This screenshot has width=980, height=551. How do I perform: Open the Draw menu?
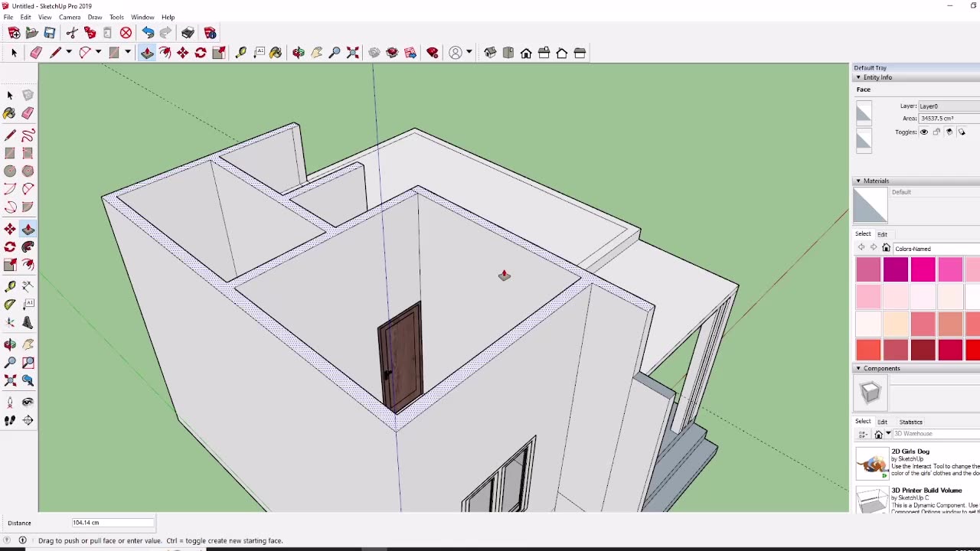point(95,17)
